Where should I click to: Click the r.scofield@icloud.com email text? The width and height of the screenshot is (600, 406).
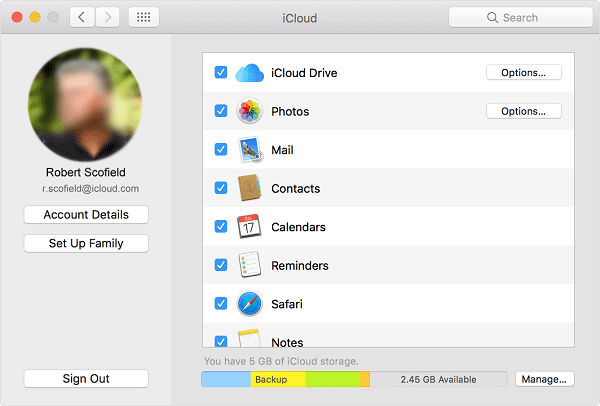point(91,189)
